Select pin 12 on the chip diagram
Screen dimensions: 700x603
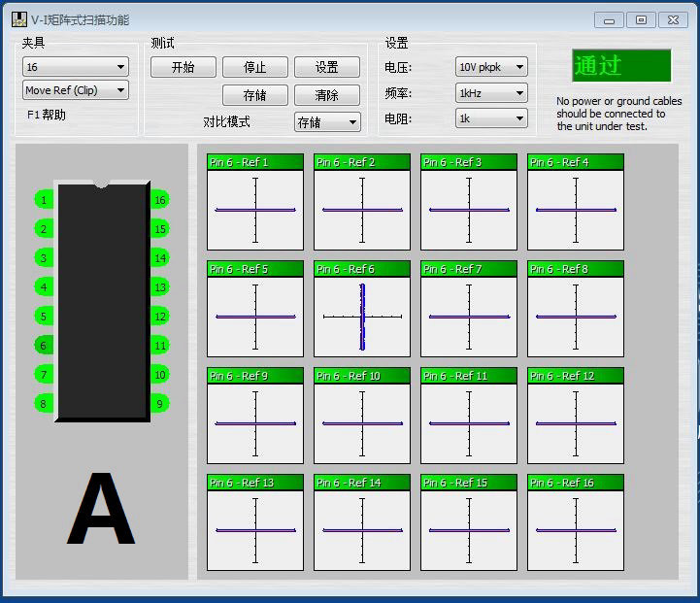(x=160, y=317)
